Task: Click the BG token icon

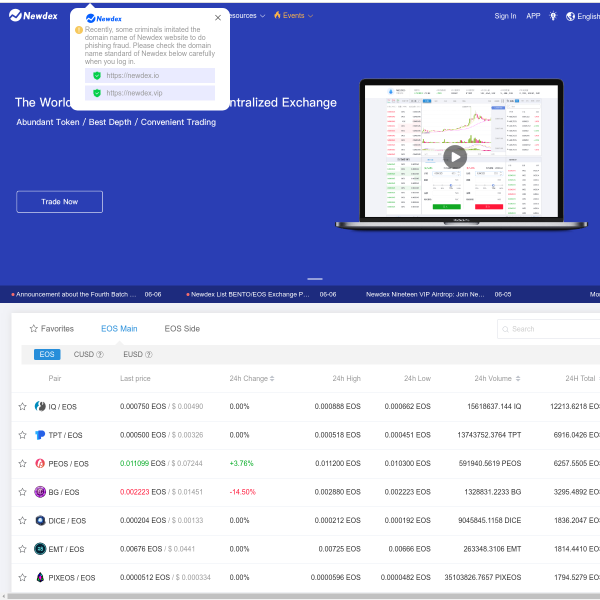Action: (40, 492)
